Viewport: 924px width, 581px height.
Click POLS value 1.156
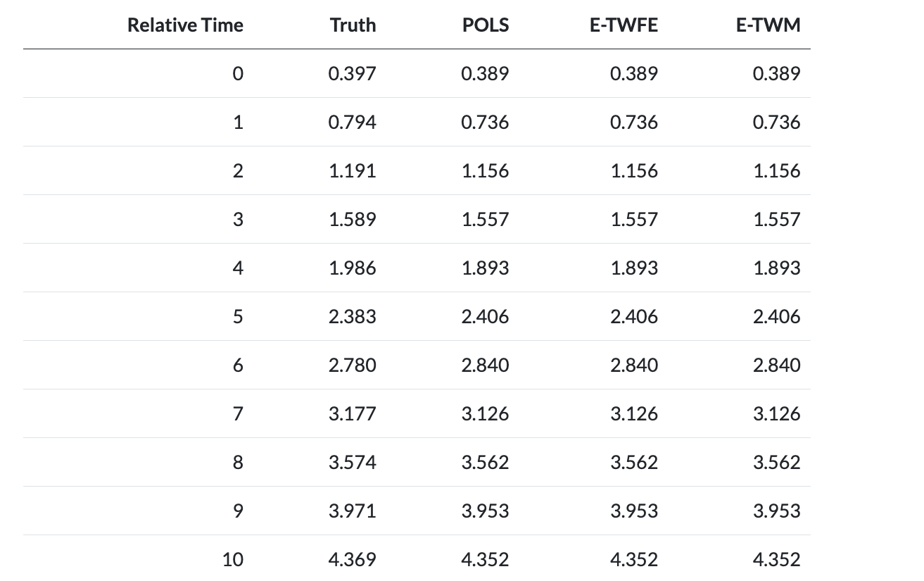click(485, 171)
